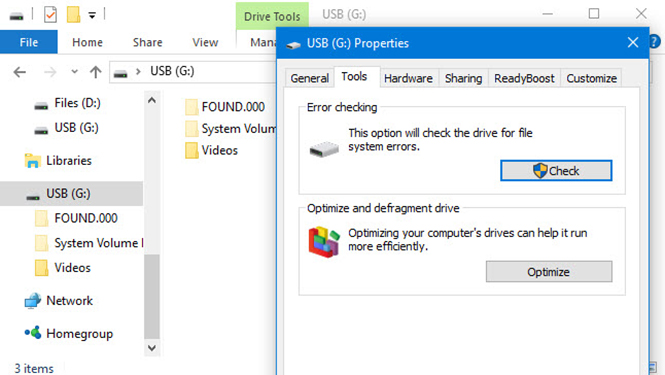Open the File menu in ribbon

(x=28, y=42)
